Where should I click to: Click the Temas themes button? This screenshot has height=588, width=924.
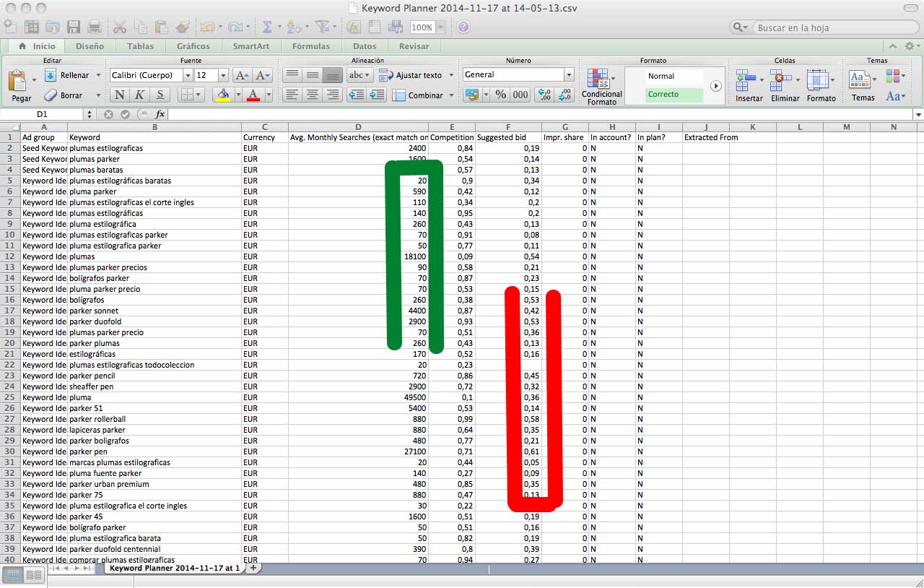pos(863,86)
